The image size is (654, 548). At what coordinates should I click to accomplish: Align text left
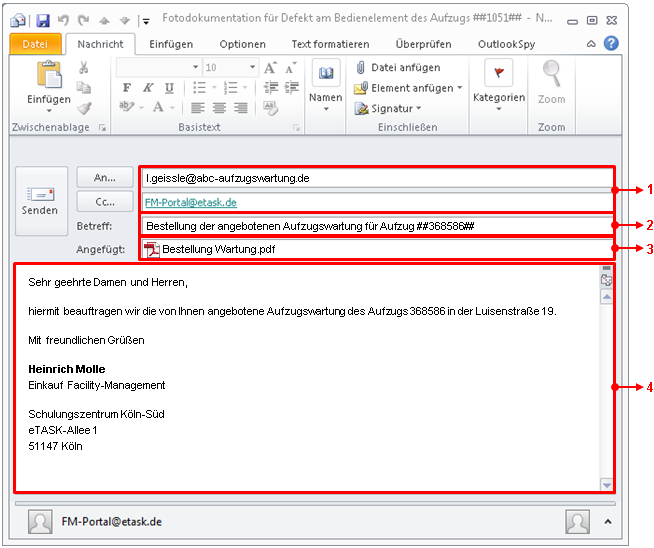(x=198, y=108)
